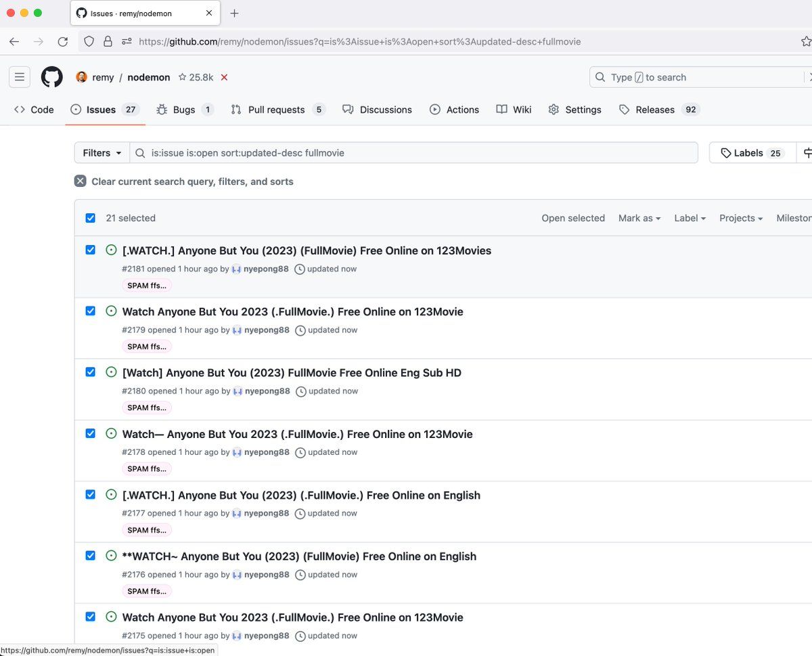Click the Labels 25 button
812x656 pixels.
[752, 153]
